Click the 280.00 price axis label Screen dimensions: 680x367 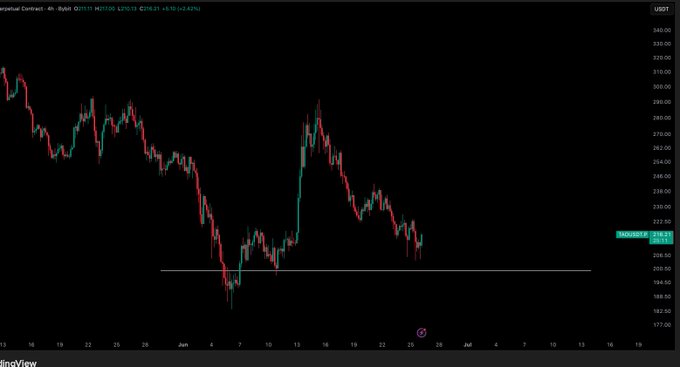coord(661,118)
